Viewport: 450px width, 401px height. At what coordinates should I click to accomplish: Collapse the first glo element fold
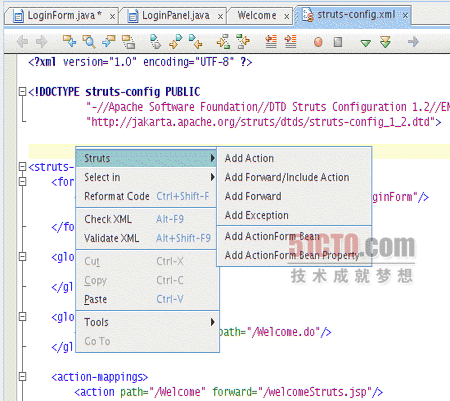pyautogui.click(x=22, y=257)
